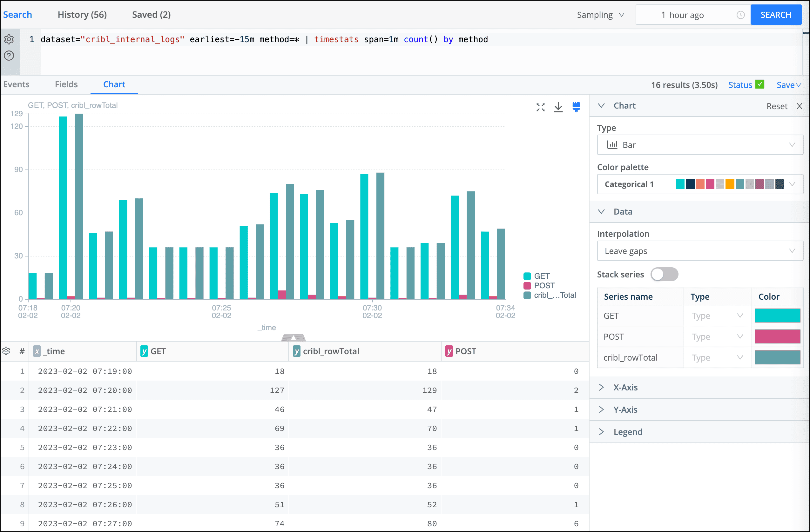Expand the chart to fullscreen
Screen dimensions: 810x532
pyautogui.click(x=540, y=107)
